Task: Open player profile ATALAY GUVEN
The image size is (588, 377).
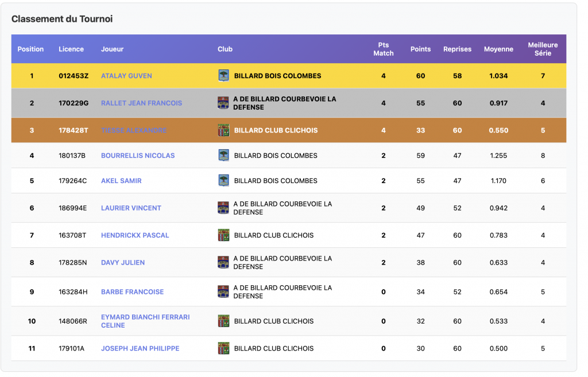Action: pyautogui.click(x=126, y=76)
